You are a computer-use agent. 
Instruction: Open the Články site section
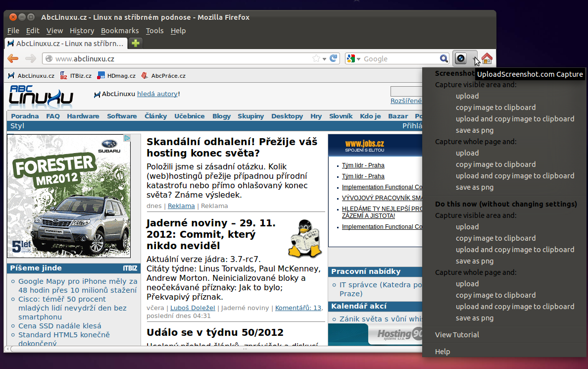click(x=155, y=116)
